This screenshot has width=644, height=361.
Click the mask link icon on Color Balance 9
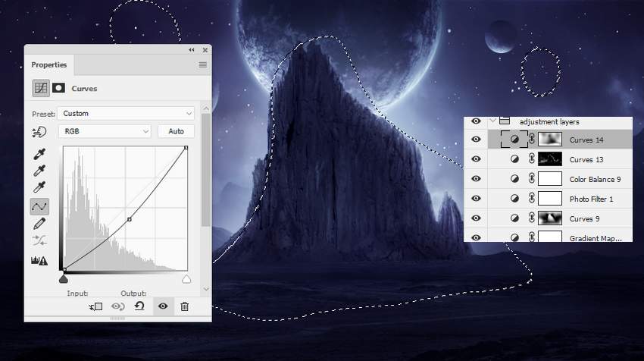531,178
